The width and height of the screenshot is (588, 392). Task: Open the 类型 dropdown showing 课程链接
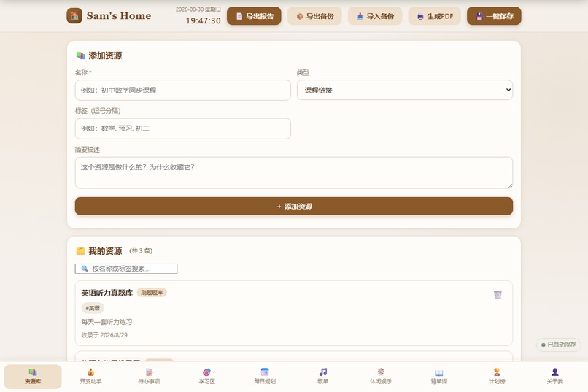(x=405, y=90)
